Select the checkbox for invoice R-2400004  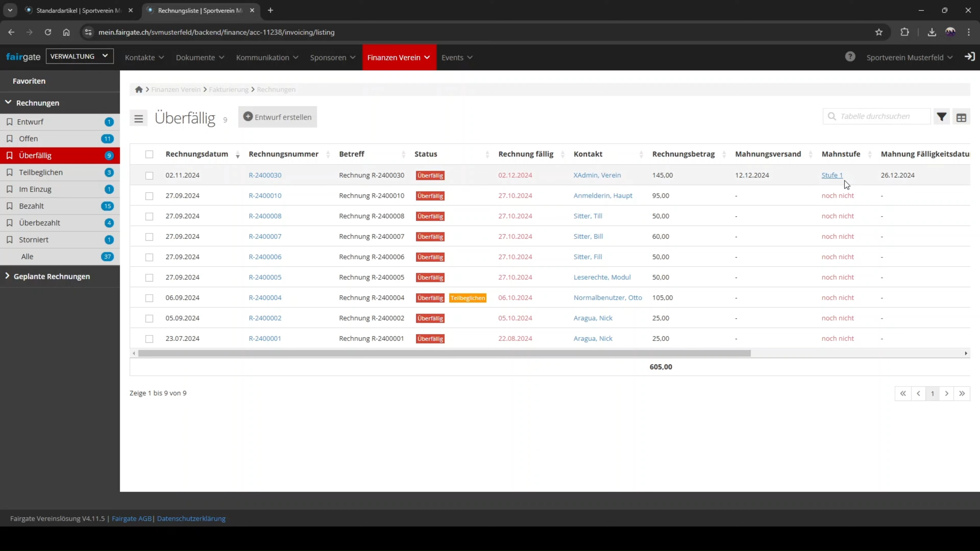click(149, 298)
